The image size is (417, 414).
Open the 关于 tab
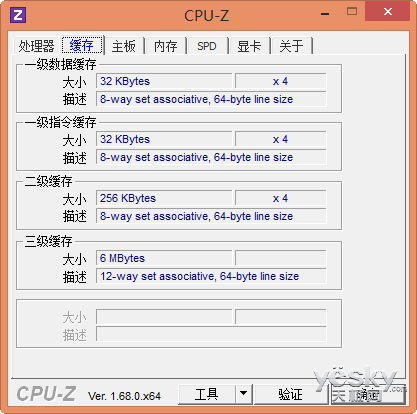[291, 46]
